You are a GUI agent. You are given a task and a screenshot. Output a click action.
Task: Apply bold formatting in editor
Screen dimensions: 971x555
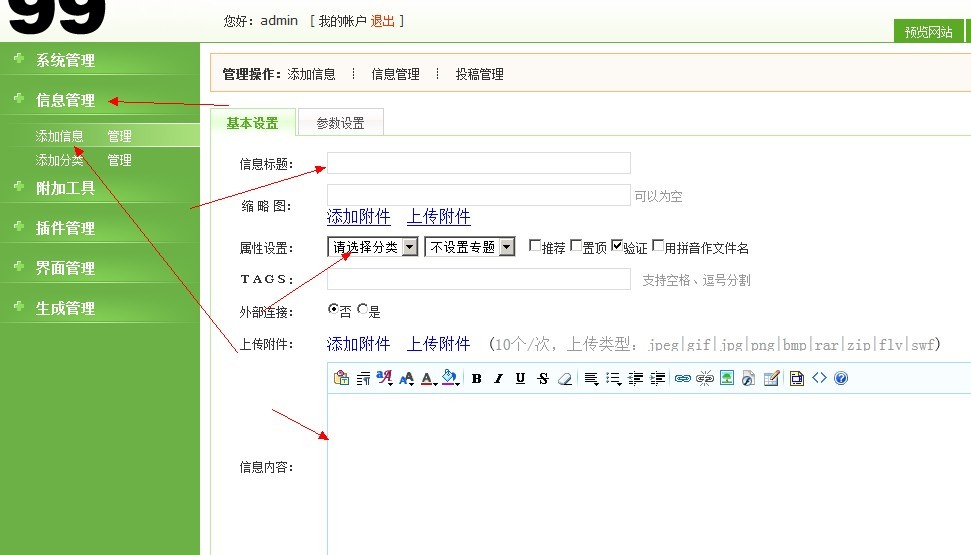476,378
